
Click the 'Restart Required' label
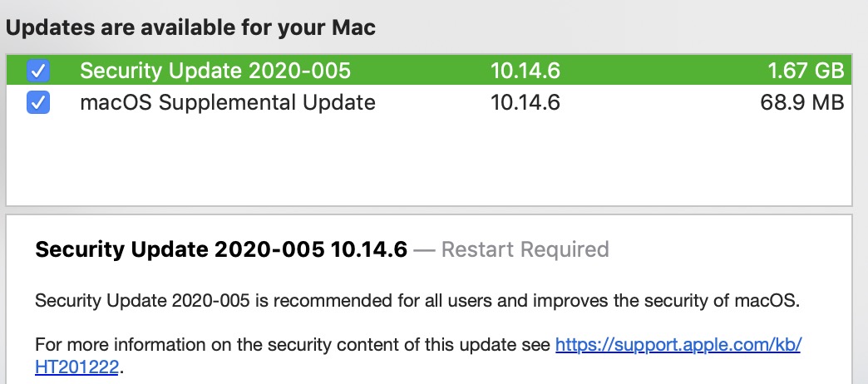tap(525, 249)
